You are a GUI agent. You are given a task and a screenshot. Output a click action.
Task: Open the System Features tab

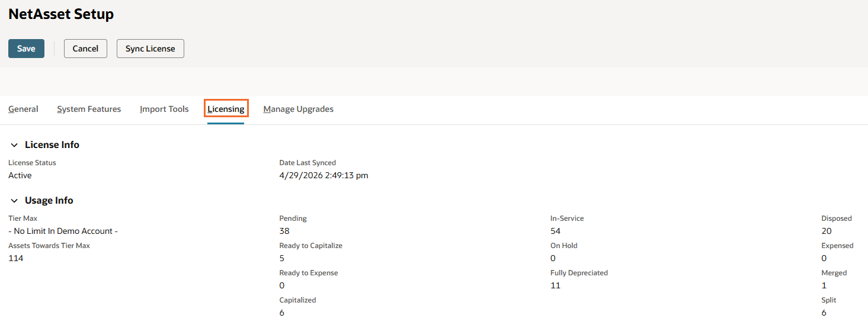[x=89, y=109]
